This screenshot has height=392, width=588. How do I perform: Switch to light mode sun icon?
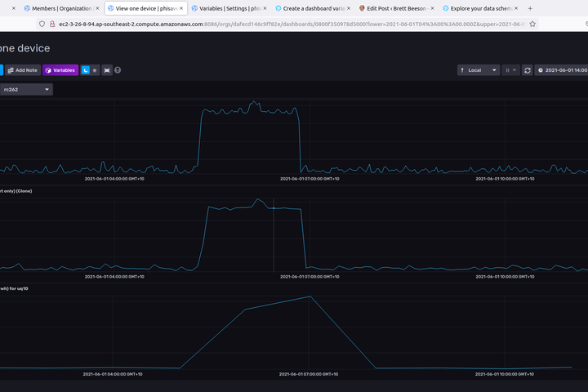point(95,70)
